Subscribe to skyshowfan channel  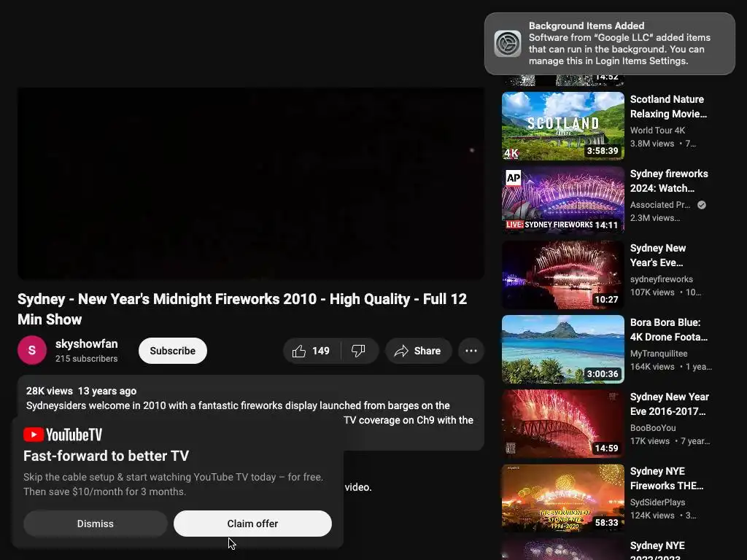(172, 351)
